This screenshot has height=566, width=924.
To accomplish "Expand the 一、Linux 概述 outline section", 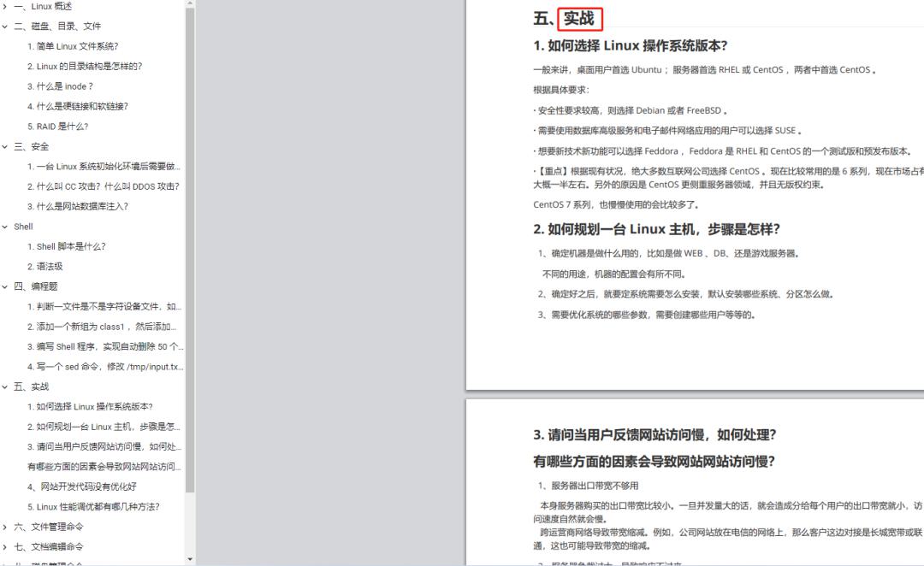I will pyautogui.click(x=5, y=7).
